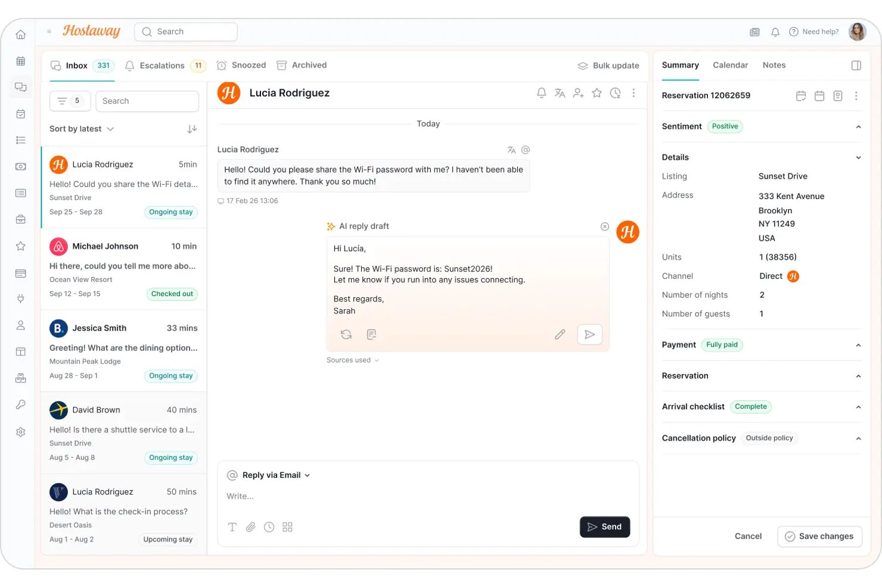Toggle the side panel layout icon
The height and width of the screenshot is (588, 882).
[856, 66]
